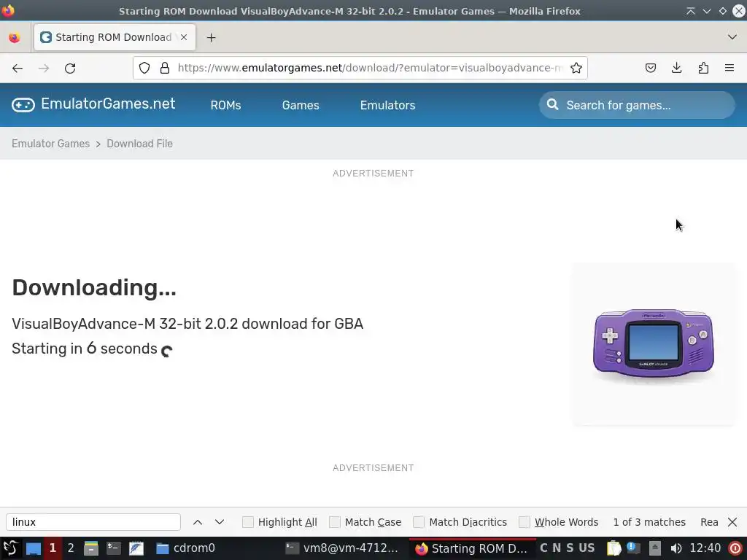This screenshot has width=747, height=560.
Task: Switch to the cdrom0 window in taskbar
Action: [x=186, y=548]
